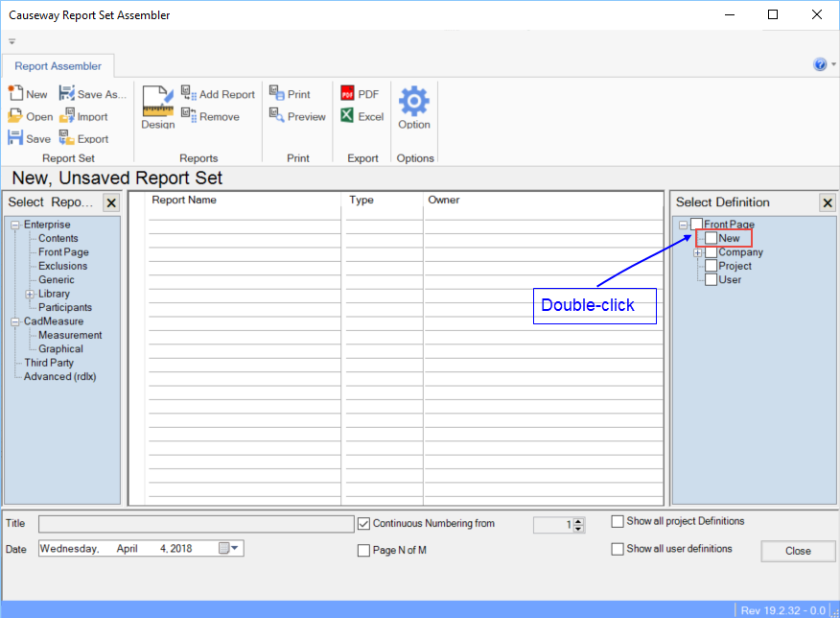
Task: Switch to the Report Assembler tab
Action: click(x=58, y=66)
